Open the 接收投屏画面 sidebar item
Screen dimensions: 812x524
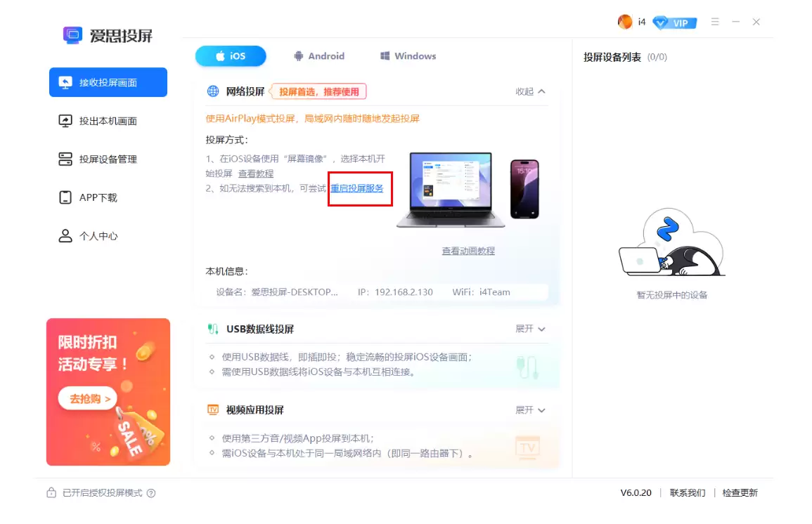click(108, 82)
